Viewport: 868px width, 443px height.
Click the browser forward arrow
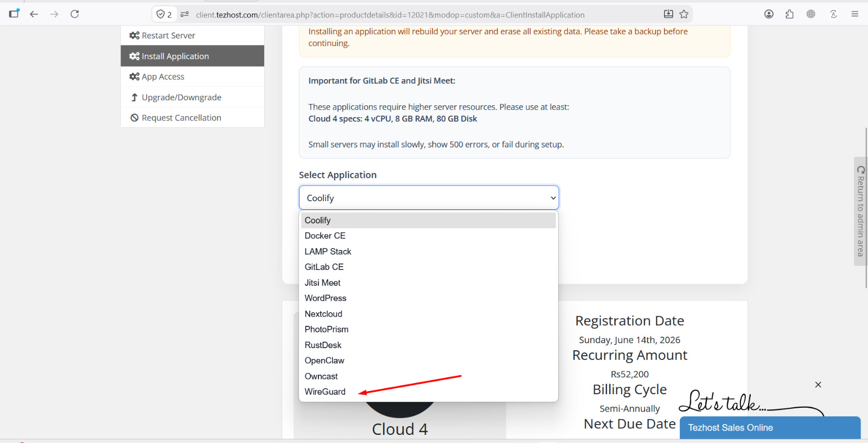(x=54, y=14)
